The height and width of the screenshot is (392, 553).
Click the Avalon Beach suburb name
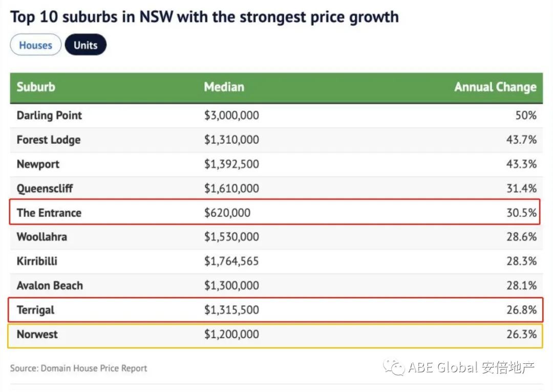click(x=50, y=286)
